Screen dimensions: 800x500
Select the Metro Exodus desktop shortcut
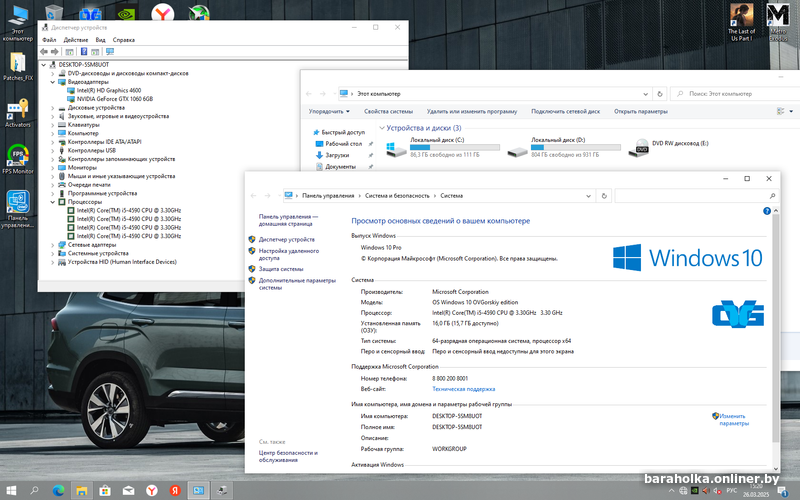778,23
